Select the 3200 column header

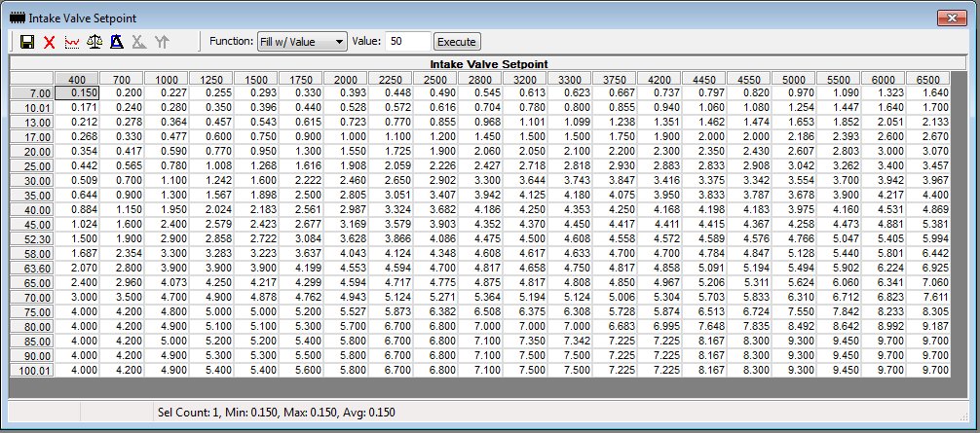pos(524,79)
